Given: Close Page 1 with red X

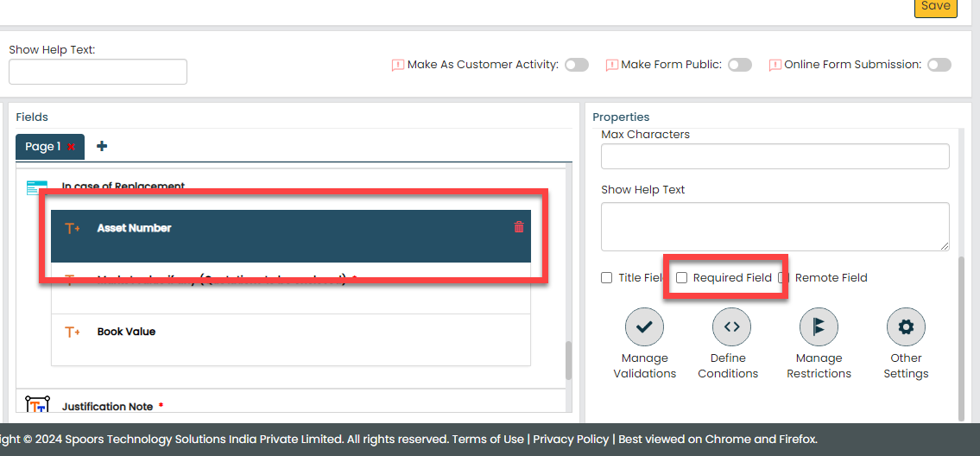Looking at the screenshot, I should (x=72, y=147).
